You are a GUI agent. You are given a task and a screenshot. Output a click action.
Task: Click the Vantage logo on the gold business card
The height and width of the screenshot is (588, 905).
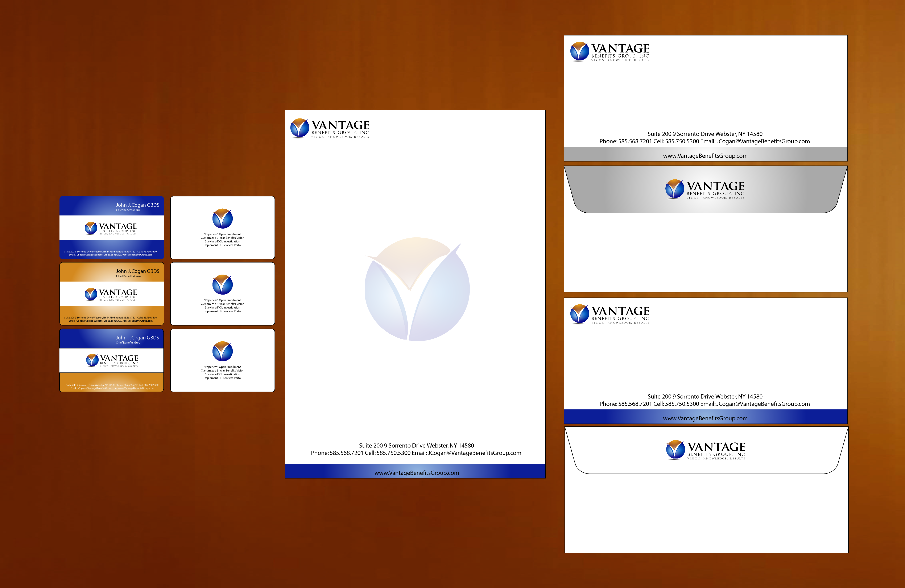[111, 294]
